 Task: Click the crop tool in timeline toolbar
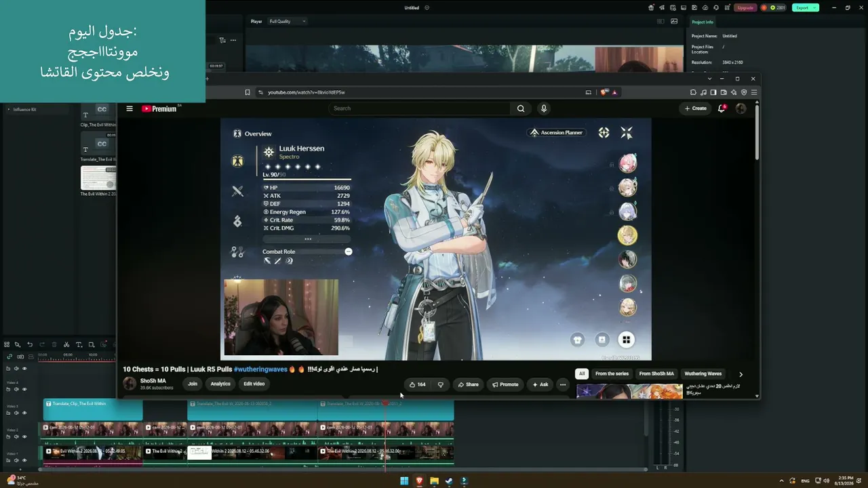92,344
